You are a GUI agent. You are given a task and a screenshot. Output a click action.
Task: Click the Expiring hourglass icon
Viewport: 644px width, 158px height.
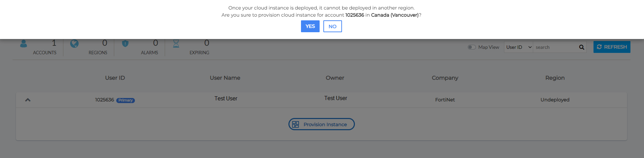[x=176, y=43]
